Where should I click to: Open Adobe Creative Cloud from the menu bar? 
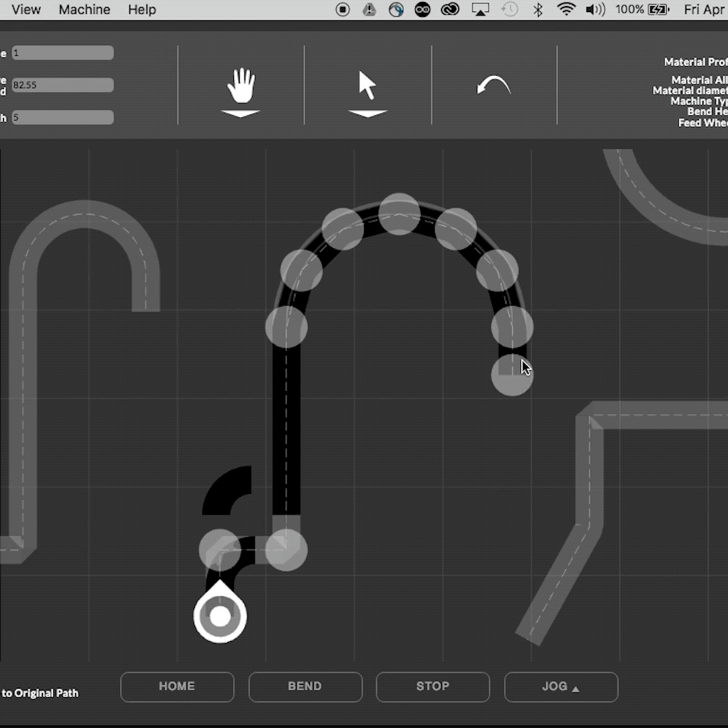450,9
